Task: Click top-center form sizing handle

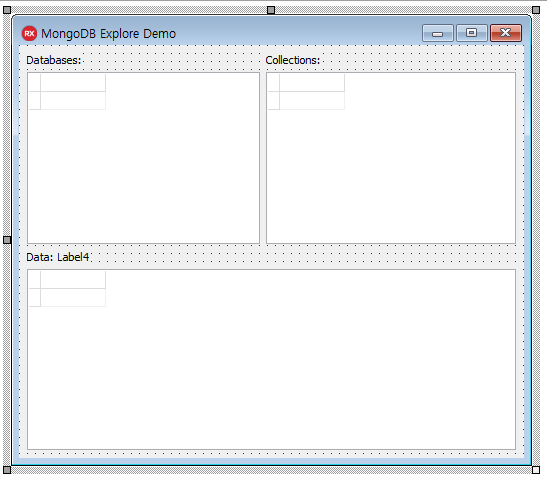Action: pos(271,10)
